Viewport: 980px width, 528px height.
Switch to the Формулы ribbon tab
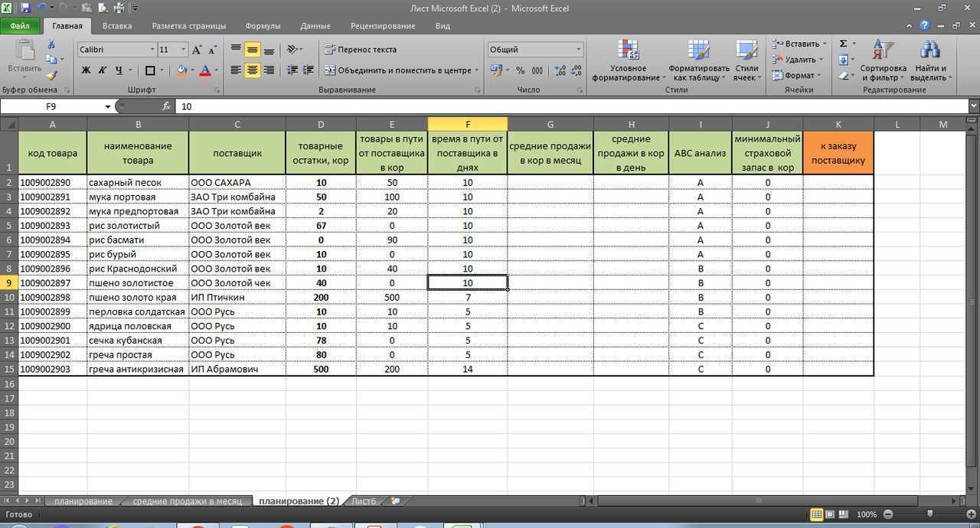[263, 25]
